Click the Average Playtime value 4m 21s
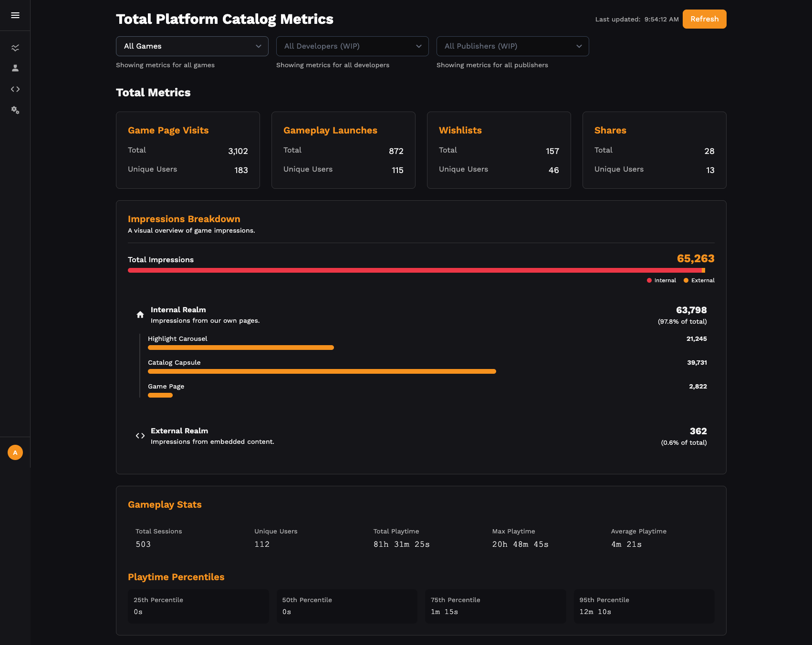This screenshot has width=812, height=645. [626, 544]
